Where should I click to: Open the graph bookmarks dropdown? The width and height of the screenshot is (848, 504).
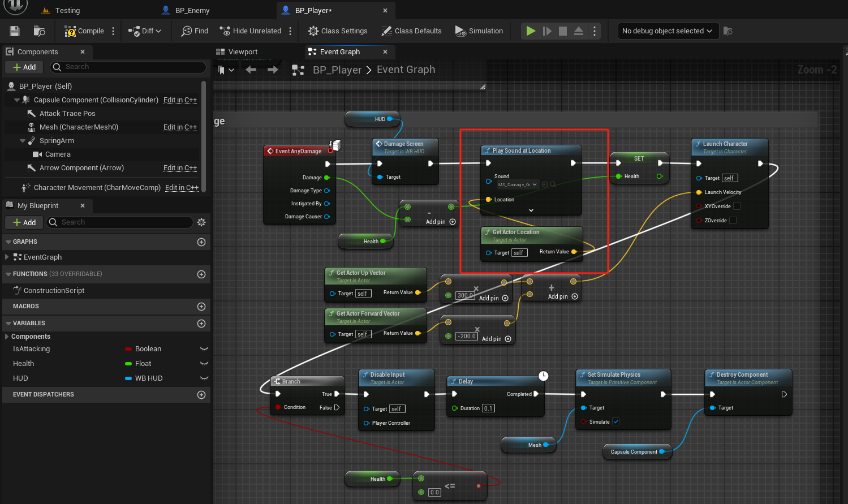pos(226,70)
